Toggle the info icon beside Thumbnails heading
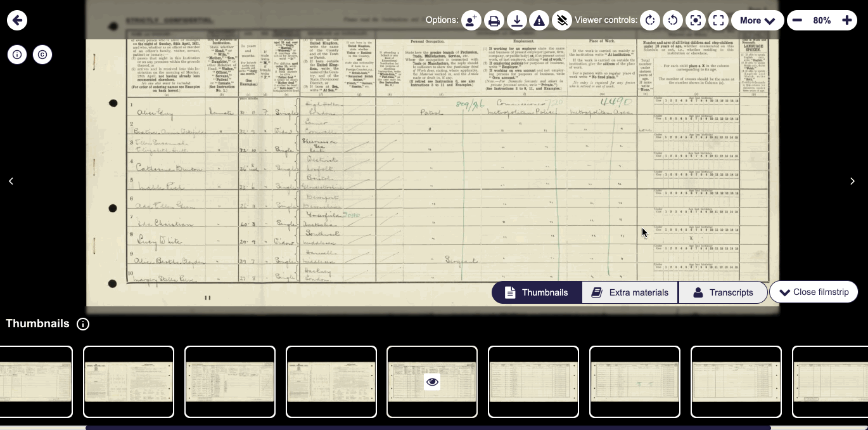 pos(83,324)
